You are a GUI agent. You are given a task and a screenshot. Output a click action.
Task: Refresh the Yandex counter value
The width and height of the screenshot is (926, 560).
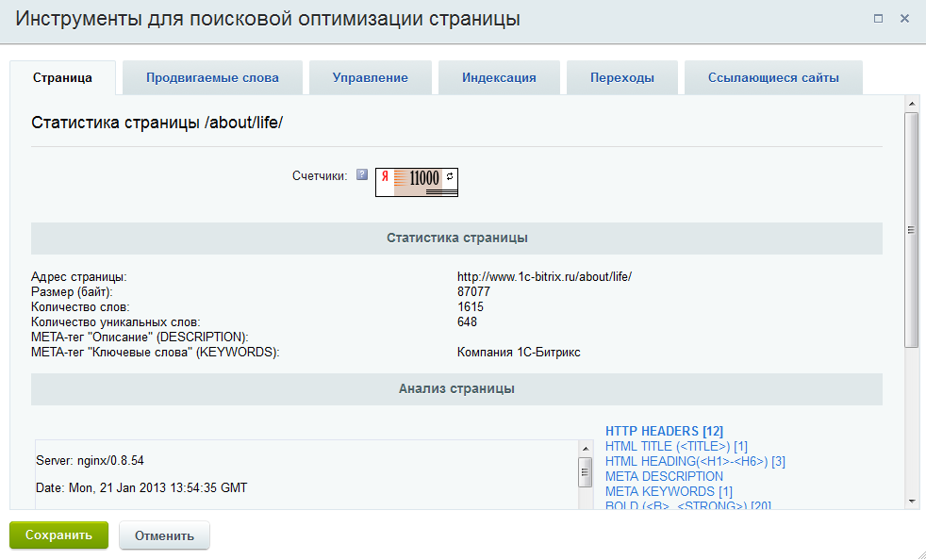pyautogui.click(x=450, y=174)
